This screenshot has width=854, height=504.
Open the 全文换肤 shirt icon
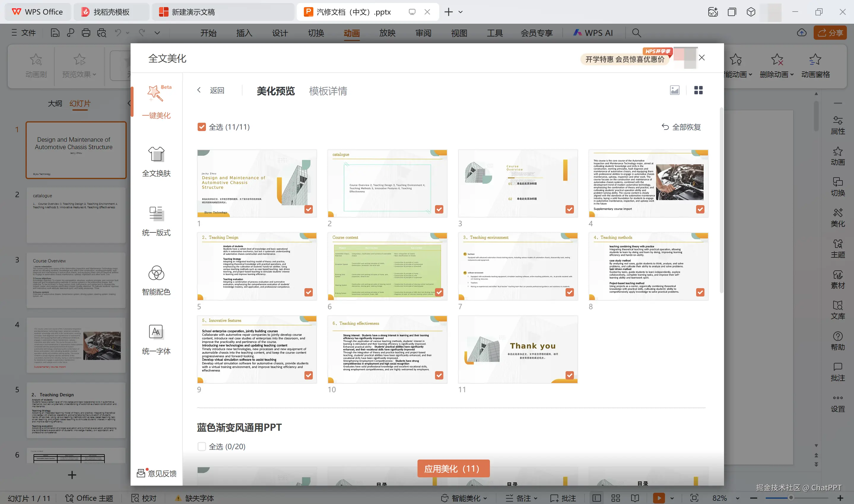(156, 154)
